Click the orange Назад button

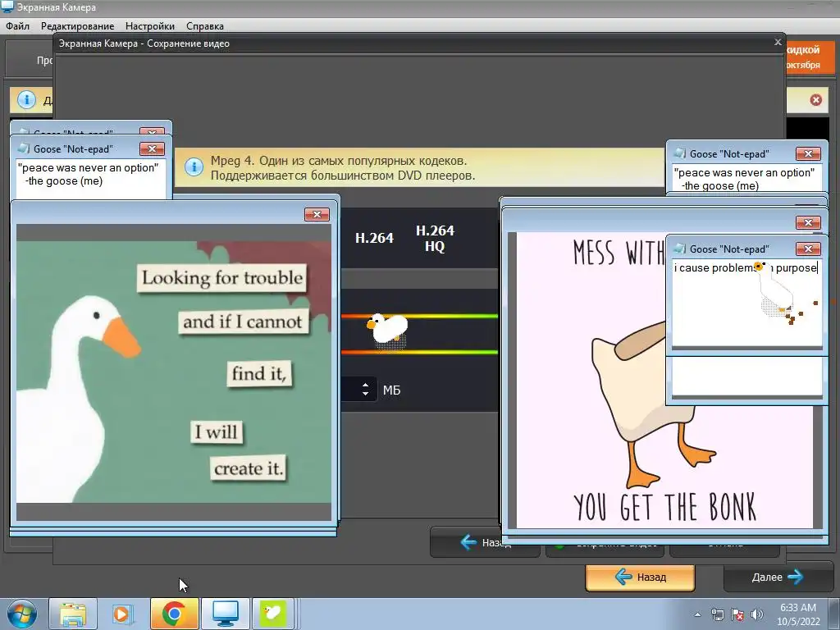point(640,577)
